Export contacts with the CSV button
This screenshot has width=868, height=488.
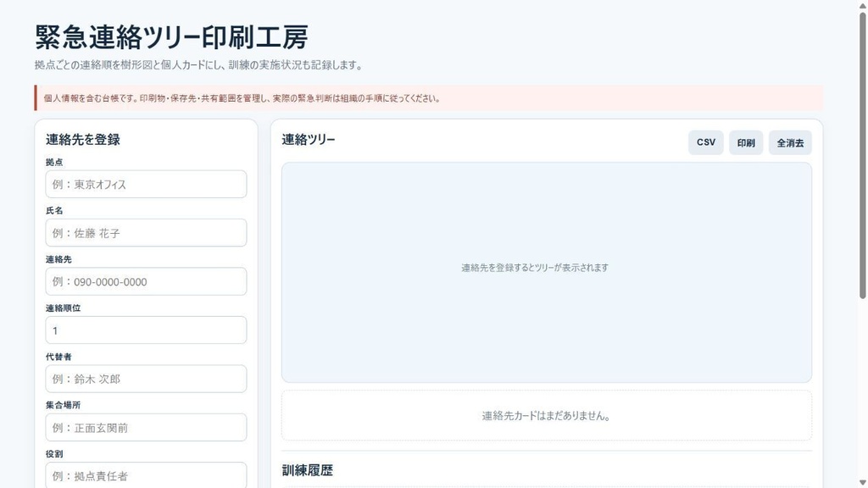pyautogui.click(x=706, y=142)
